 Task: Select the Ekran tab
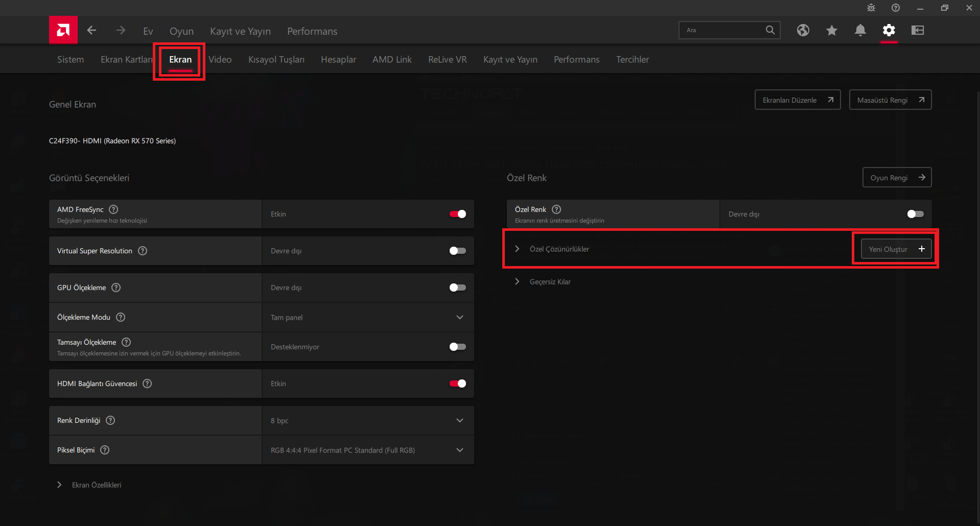click(x=180, y=59)
